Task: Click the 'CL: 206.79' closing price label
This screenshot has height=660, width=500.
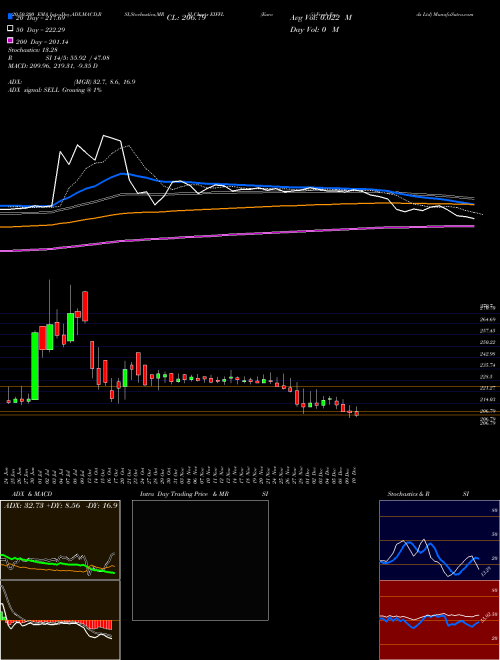Action: pyautogui.click(x=186, y=18)
